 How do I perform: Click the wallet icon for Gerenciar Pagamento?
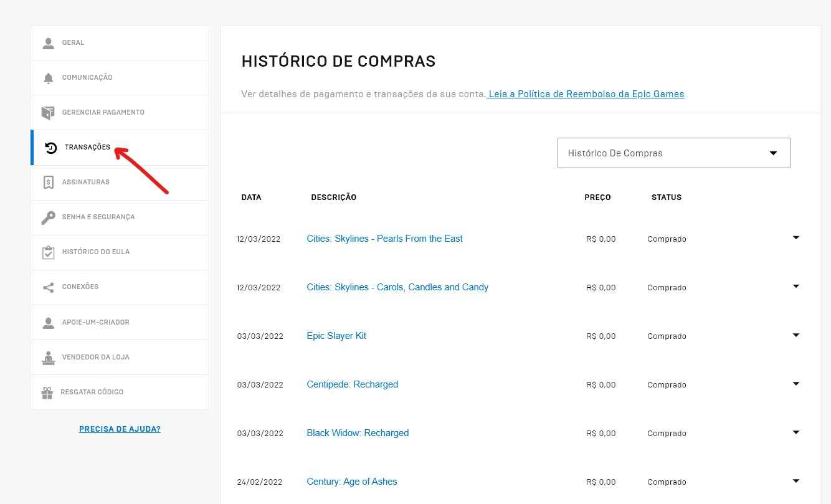coord(48,113)
